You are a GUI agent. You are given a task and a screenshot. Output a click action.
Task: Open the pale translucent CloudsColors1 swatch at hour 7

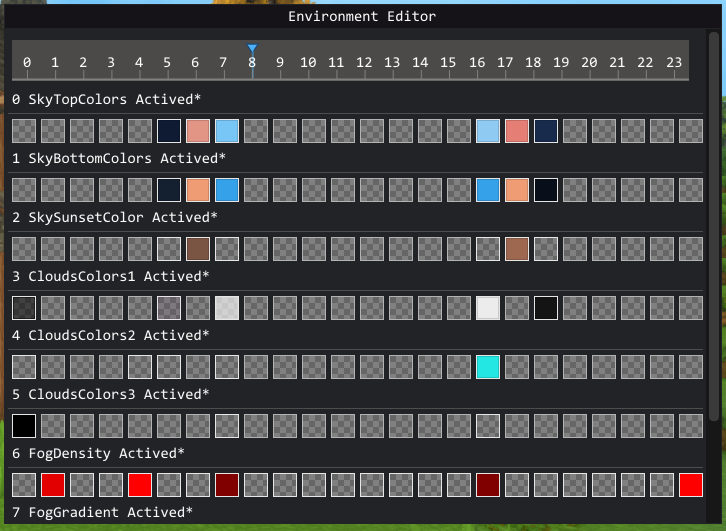click(x=227, y=308)
